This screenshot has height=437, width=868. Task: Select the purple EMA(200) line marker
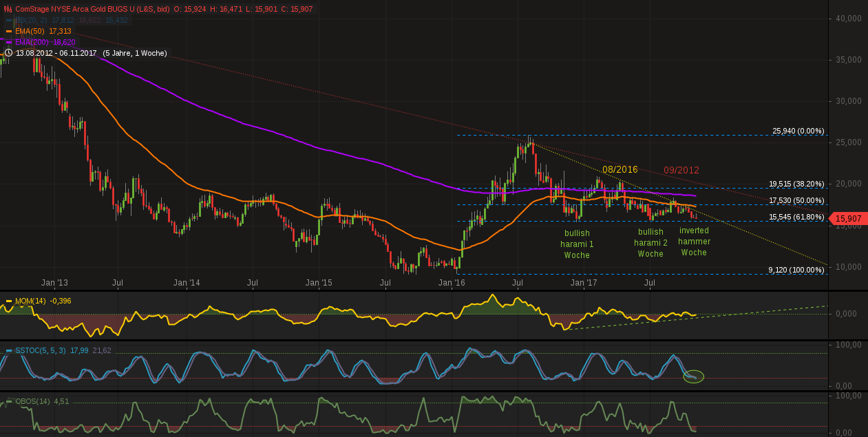9,41
